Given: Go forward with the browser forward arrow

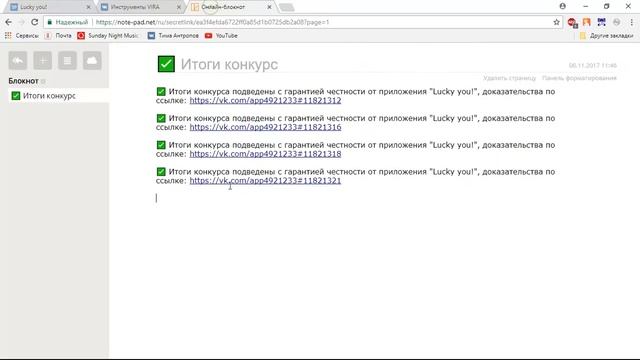Looking at the screenshot, I should [22, 22].
